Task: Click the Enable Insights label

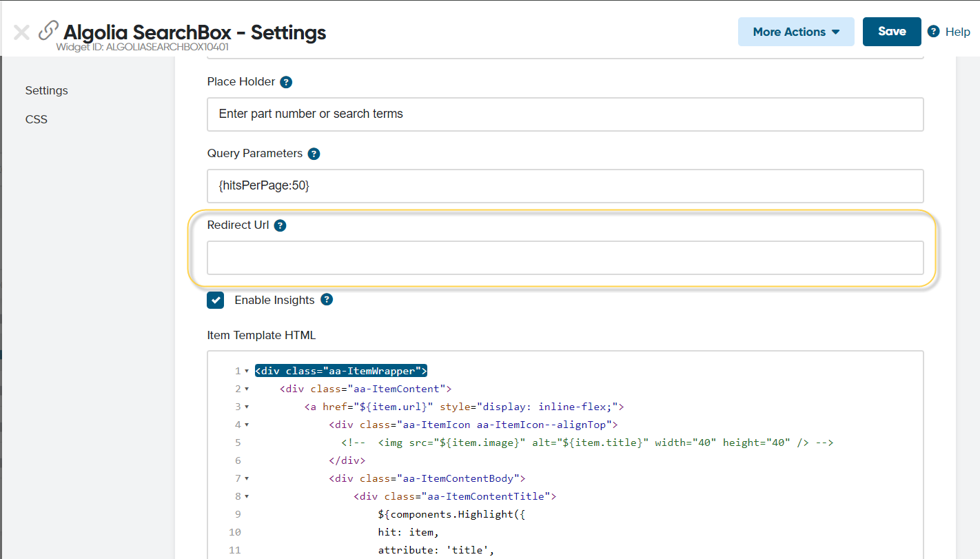Action: (274, 300)
